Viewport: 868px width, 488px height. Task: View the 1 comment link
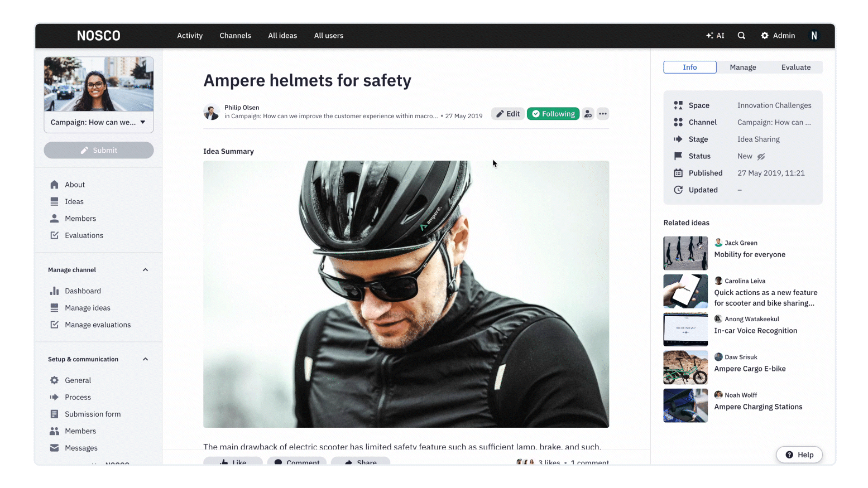click(x=590, y=462)
